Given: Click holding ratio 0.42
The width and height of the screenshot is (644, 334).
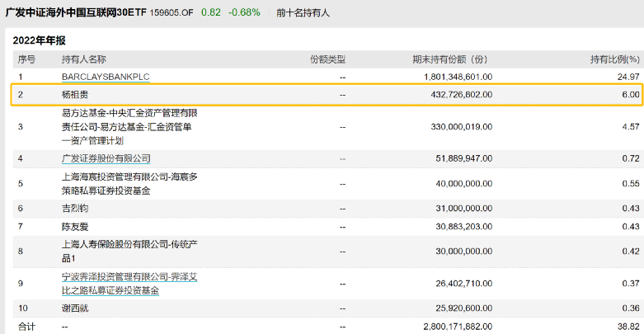Looking at the screenshot, I should [x=631, y=252].
